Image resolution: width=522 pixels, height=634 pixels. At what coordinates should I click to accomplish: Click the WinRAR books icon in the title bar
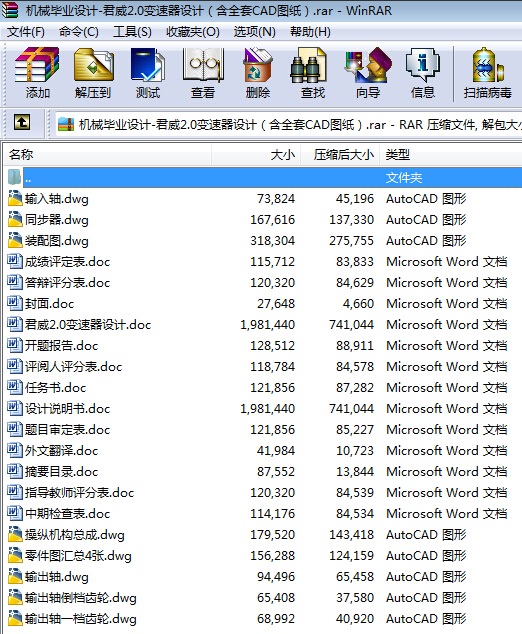10,10
